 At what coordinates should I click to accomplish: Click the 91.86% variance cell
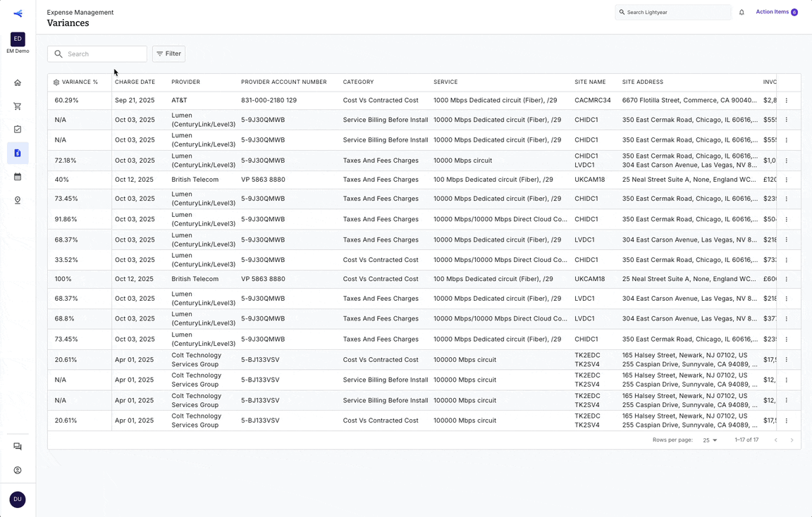coord(66,220)
